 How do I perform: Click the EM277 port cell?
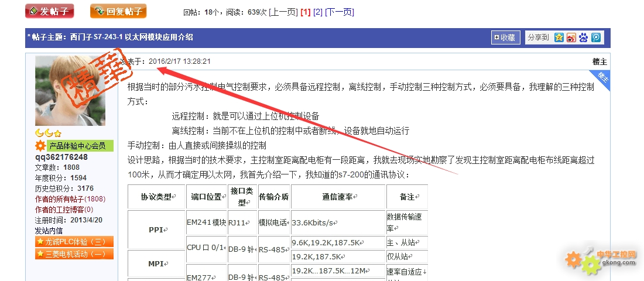pyautogui.click(x=207, y=272)
